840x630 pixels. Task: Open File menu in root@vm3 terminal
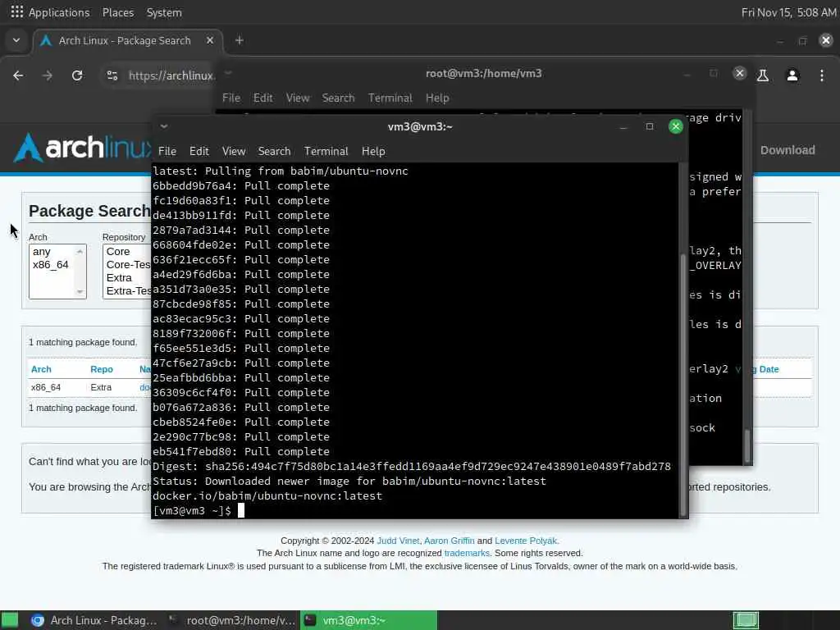click(231, 98)
